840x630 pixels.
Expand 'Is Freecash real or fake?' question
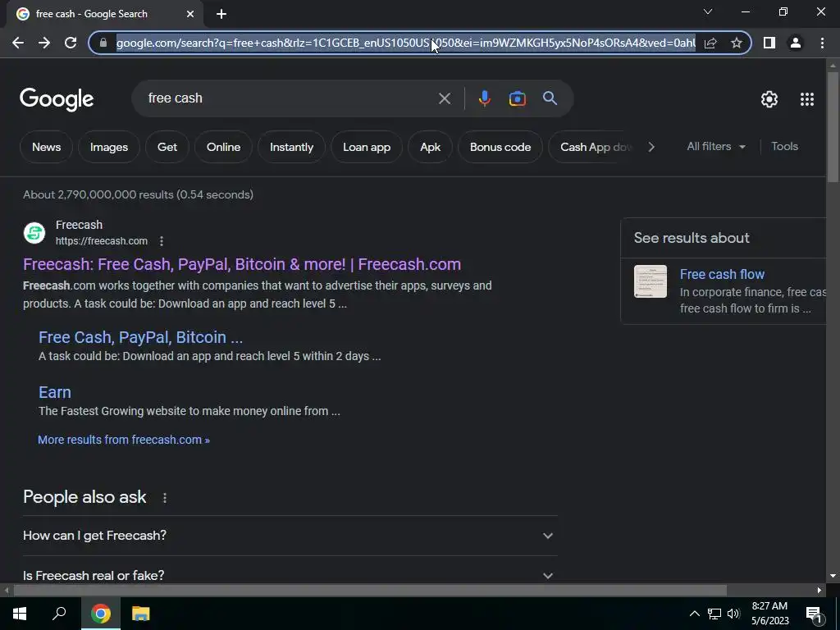coord(290,575)
